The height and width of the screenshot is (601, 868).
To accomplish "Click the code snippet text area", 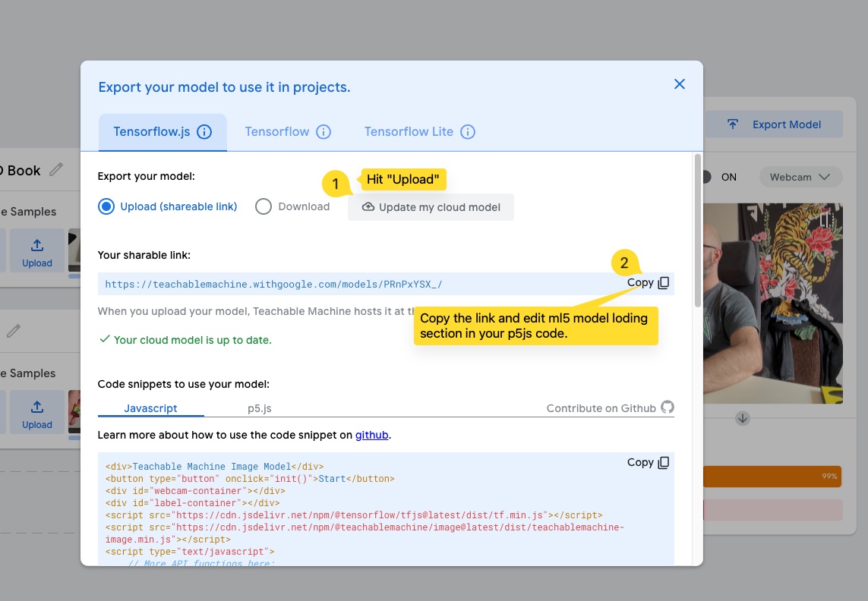I will point(386,509).
